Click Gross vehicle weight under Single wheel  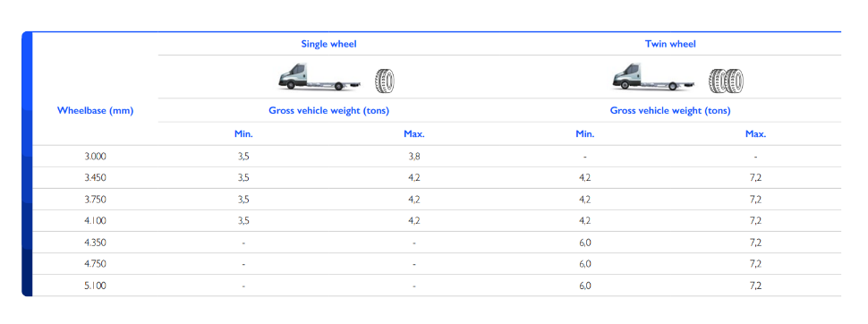pyautogui.click(x=328, y=110)
